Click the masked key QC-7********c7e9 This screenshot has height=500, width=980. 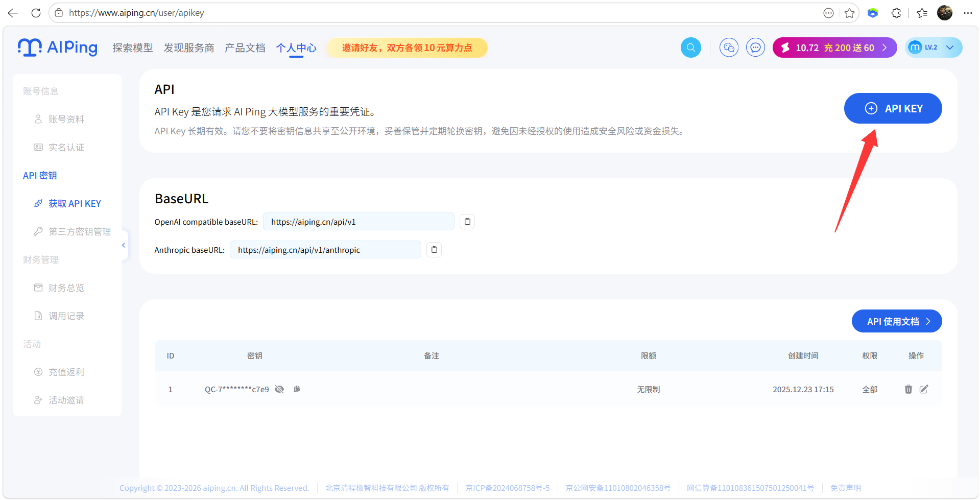pyautogui.click(x=237, y=389)
